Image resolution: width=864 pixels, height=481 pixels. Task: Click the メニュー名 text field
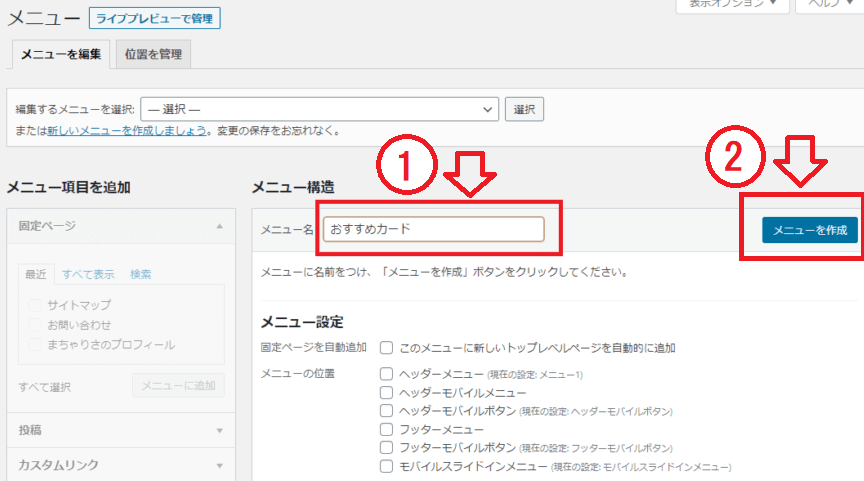click(x=433, y=229)
